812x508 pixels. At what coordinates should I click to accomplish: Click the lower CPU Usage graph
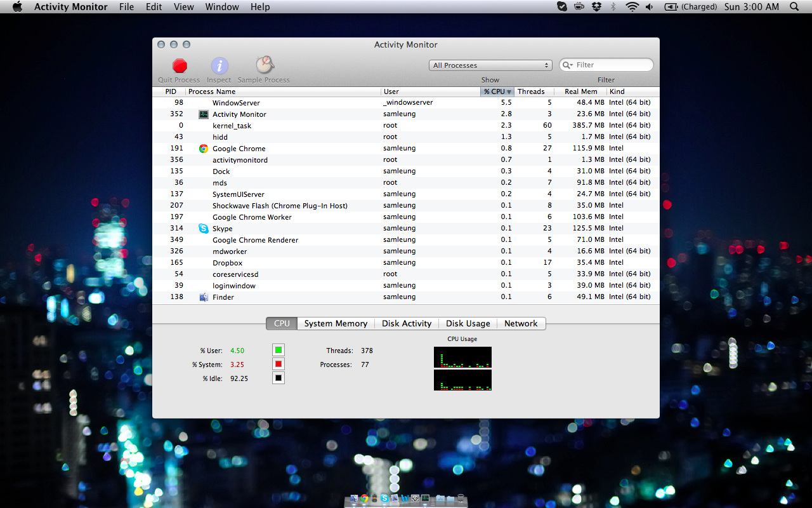pos(462,380)
